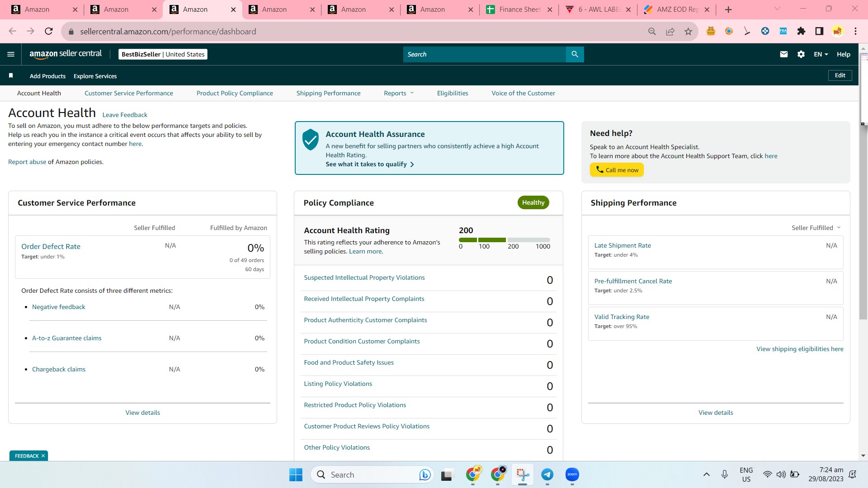
Task: Click the Wi-Fi icon in system tray
Action: 767,474
